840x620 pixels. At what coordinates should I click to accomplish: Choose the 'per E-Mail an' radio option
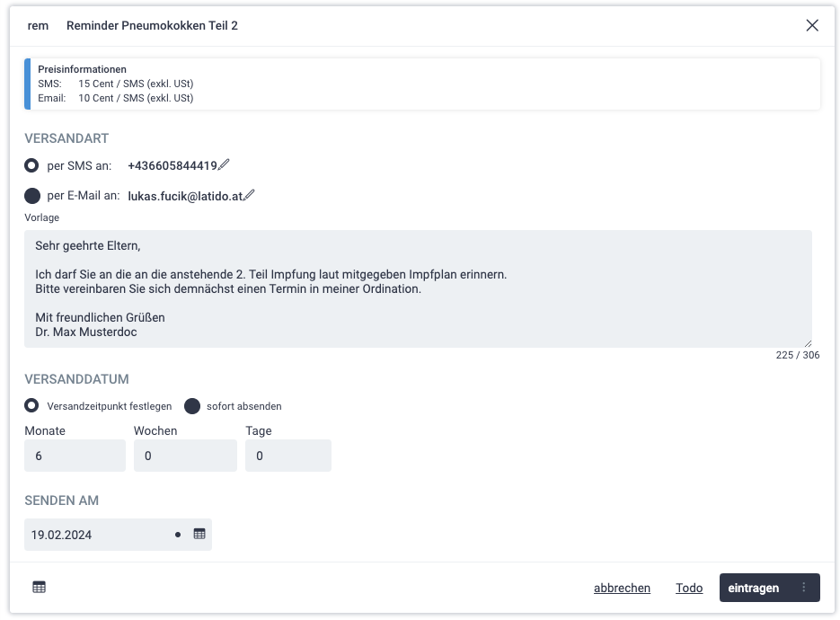click(x=32, y=196)
